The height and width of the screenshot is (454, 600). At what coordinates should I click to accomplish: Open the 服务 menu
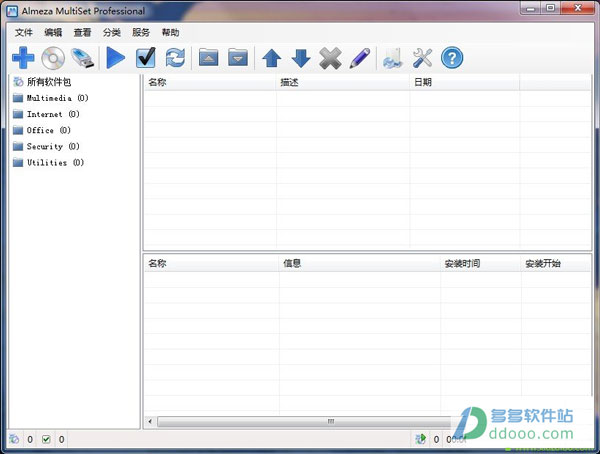click(x=141, y=33)
